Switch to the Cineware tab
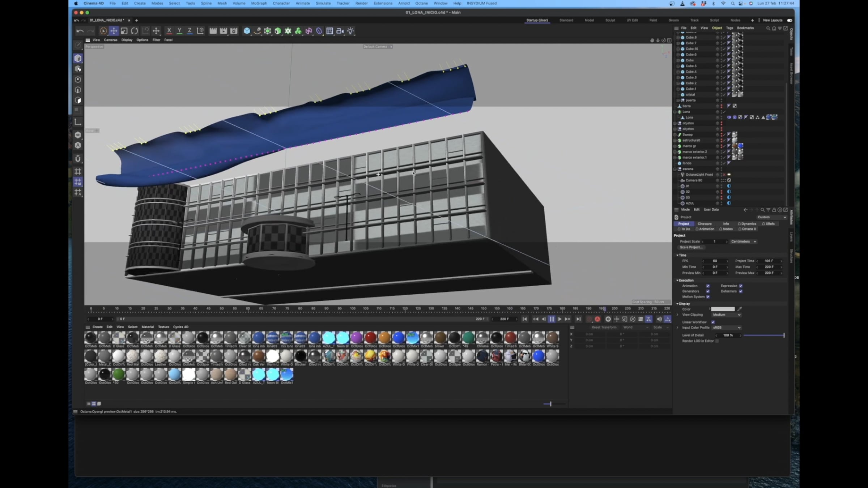The image size is (868, 488). pyautogui.click(x=704, y=224)
